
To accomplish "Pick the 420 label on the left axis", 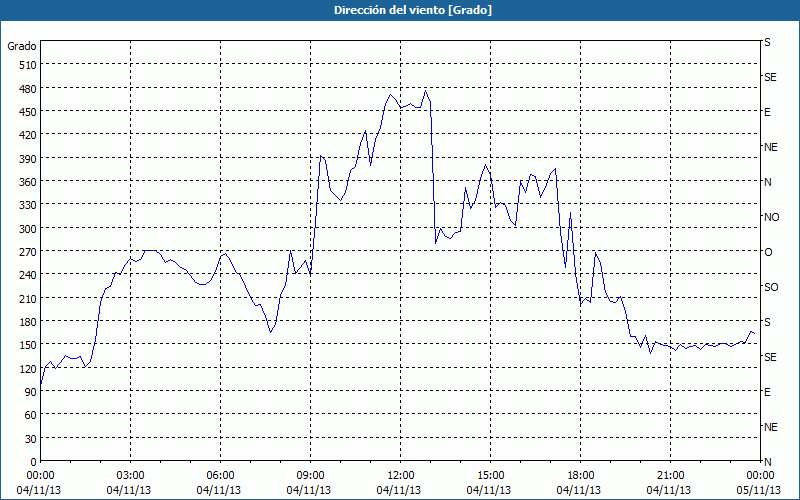I will point(28,135).
